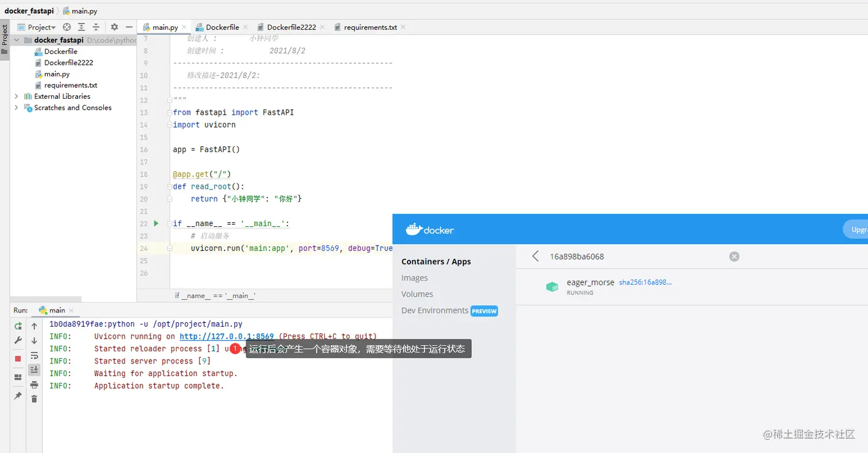Click the 'Application startup complete.' console line
The height and width of the screenshot is (453, 868).
click(x=159, y=386)
